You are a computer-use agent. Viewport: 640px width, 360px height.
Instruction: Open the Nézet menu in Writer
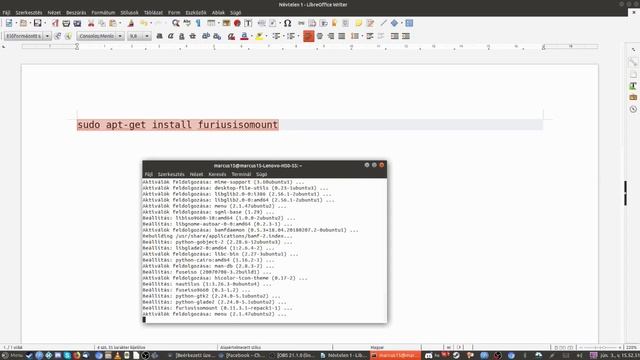[x=54, y=13]
